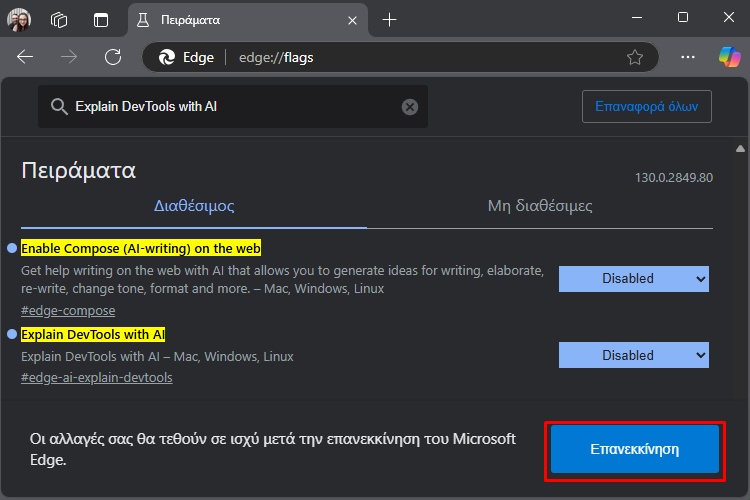Open the Workspaces icon in the title bar
Screen dimensions: 750x500
click(59, 20)
